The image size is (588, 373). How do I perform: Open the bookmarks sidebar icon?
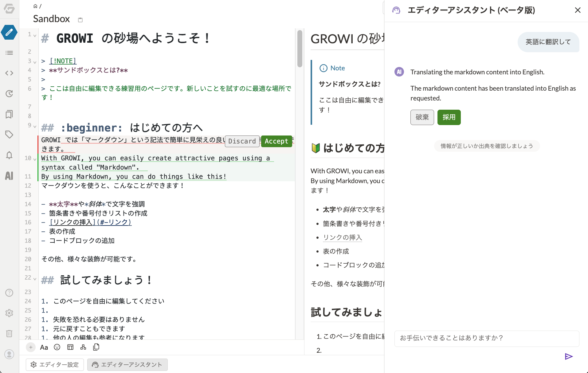(9, 114)
